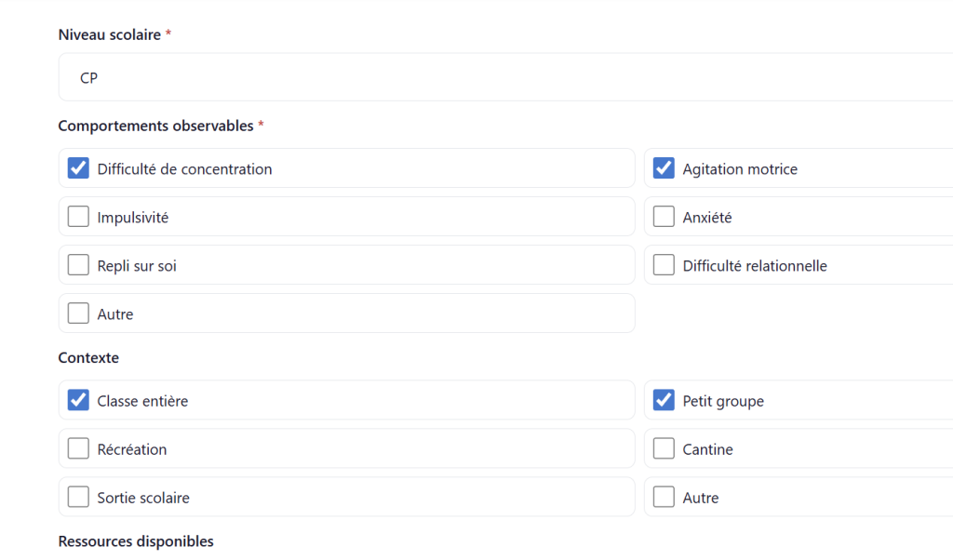Click the 'Petit groupe' label text

coord(723,402)
